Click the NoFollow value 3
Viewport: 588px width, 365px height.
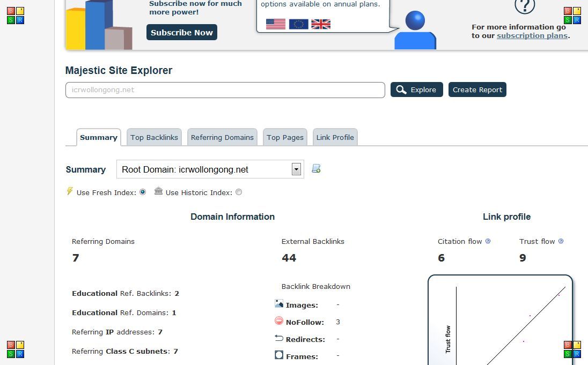[x=338, y=322]
